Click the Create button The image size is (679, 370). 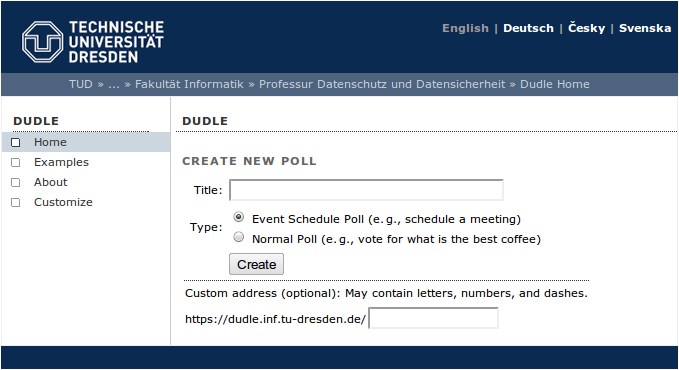256,264
